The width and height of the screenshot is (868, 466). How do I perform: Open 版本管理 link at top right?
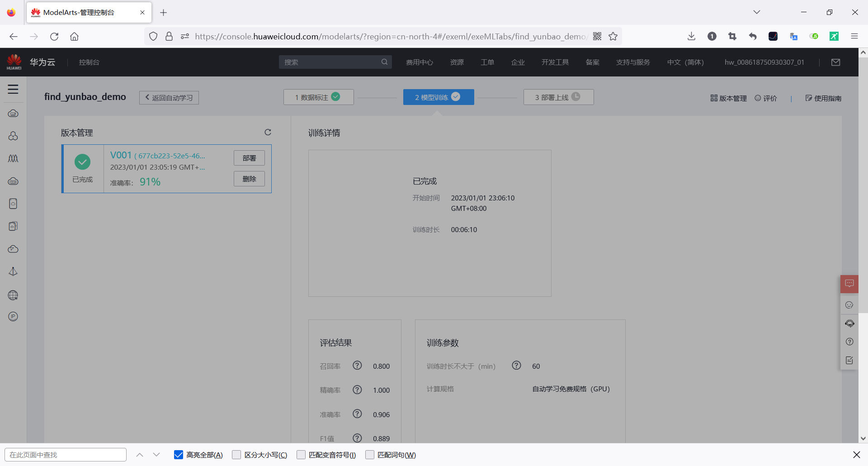point(728,98)
